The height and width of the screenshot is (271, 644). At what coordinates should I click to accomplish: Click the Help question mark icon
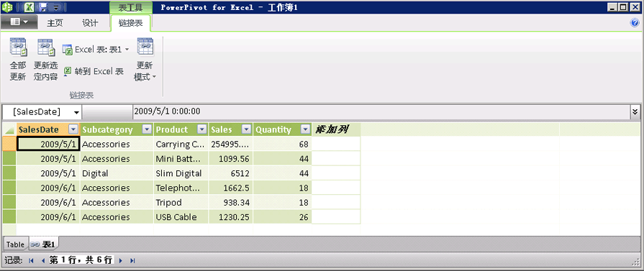coord(635,23)
